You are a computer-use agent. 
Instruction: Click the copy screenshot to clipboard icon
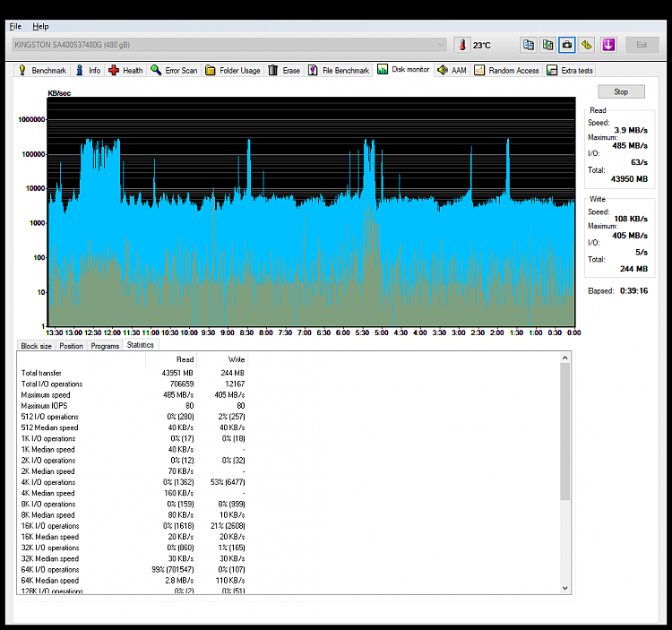pyautogui.click(x=547, y=44)
